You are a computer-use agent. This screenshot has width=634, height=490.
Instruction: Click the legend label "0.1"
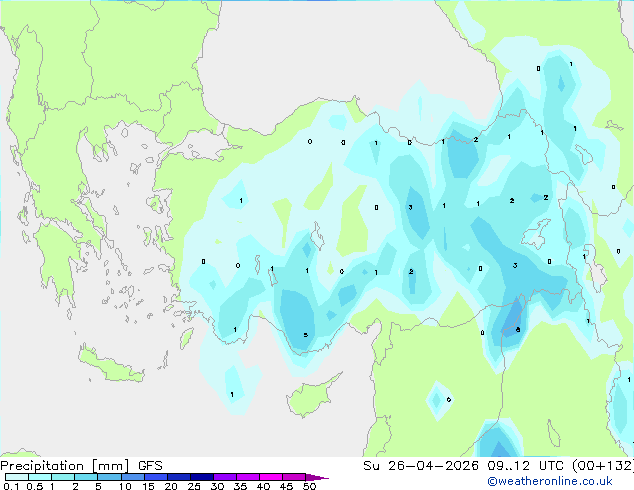(12, 486)
